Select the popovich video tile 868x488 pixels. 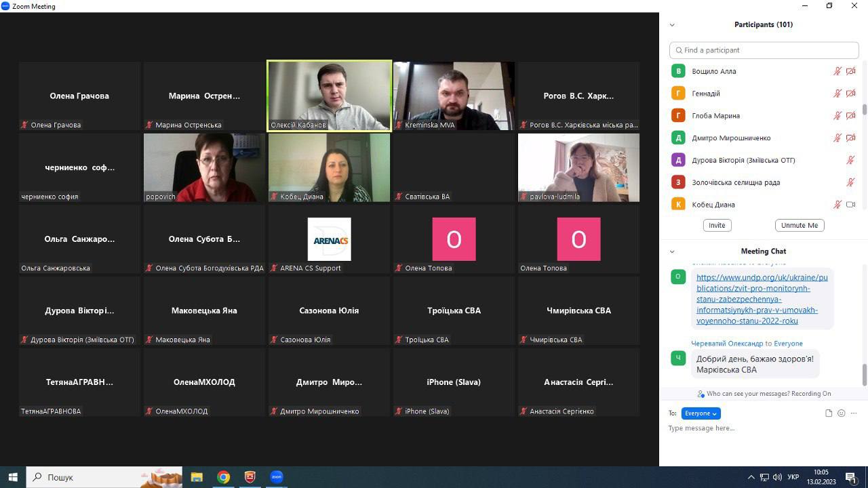coord(204,167)
